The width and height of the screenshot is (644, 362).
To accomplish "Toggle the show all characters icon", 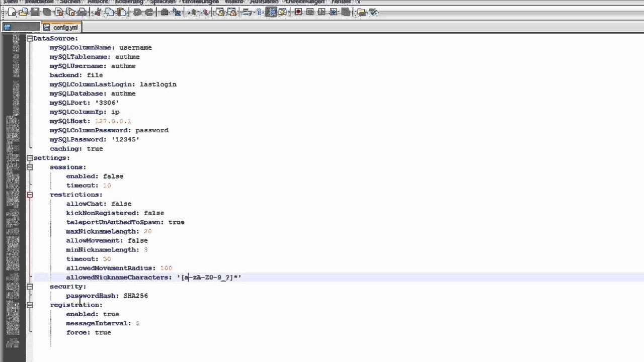I will click(259, 12).
